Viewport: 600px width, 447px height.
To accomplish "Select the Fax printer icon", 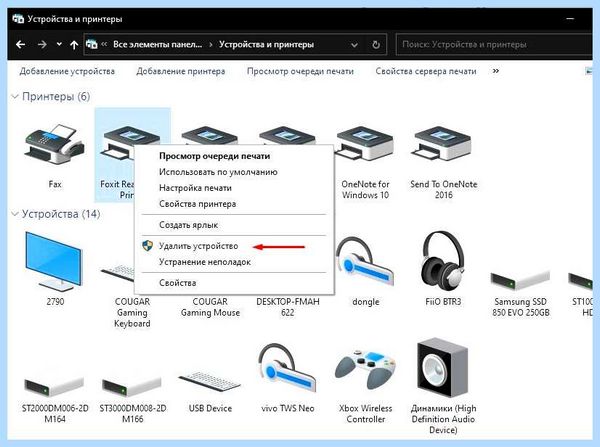I will coord(55,145).
